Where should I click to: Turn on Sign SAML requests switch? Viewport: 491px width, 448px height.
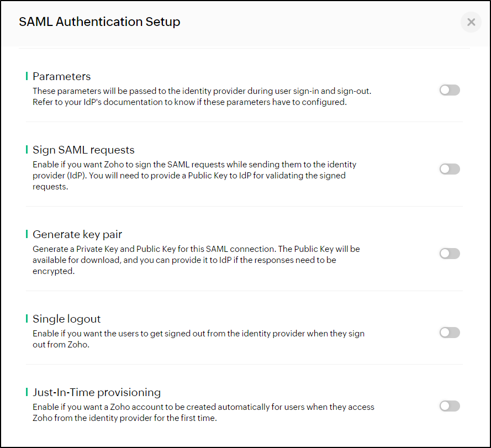click(x=450, y=169)
